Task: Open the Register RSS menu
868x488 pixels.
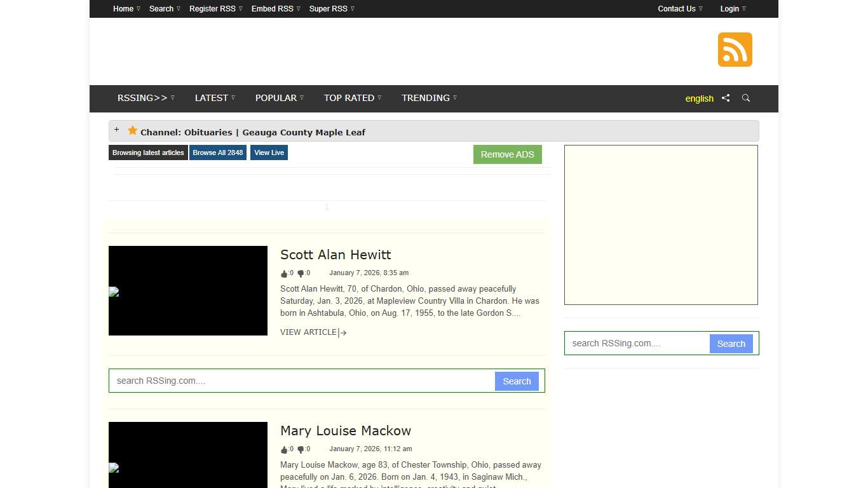Action: coord(215,9)
